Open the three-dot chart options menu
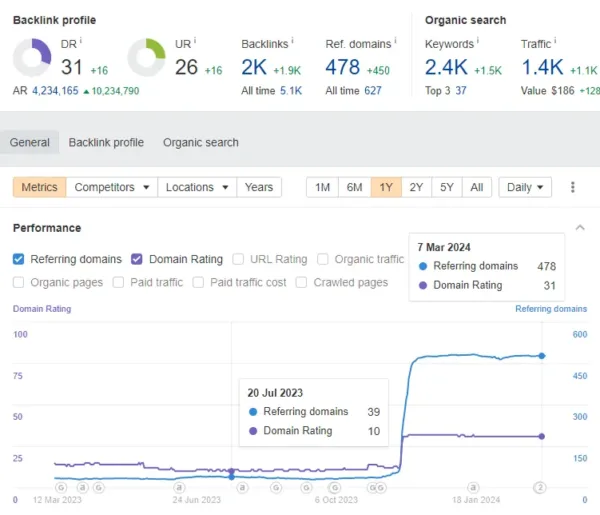 click(x=573, y=187)
